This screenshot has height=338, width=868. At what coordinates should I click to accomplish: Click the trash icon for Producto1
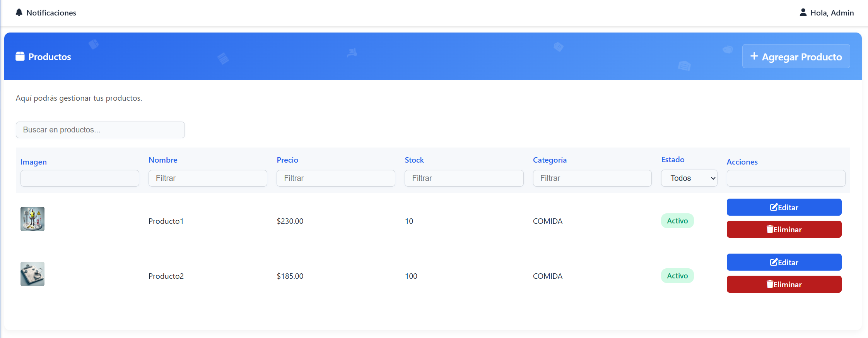click(770, 230)
